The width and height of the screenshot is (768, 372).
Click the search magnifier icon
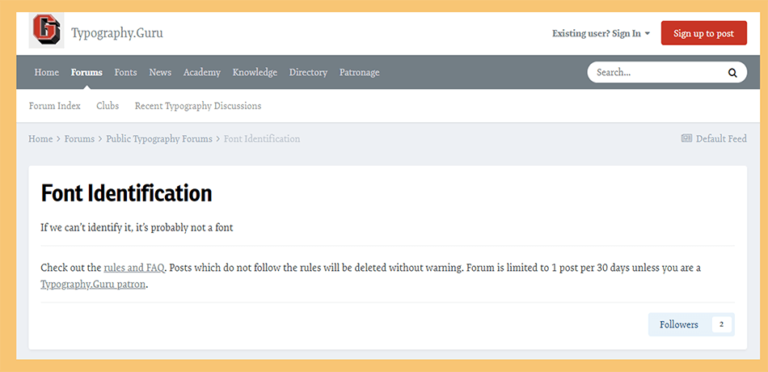(732, 73)
